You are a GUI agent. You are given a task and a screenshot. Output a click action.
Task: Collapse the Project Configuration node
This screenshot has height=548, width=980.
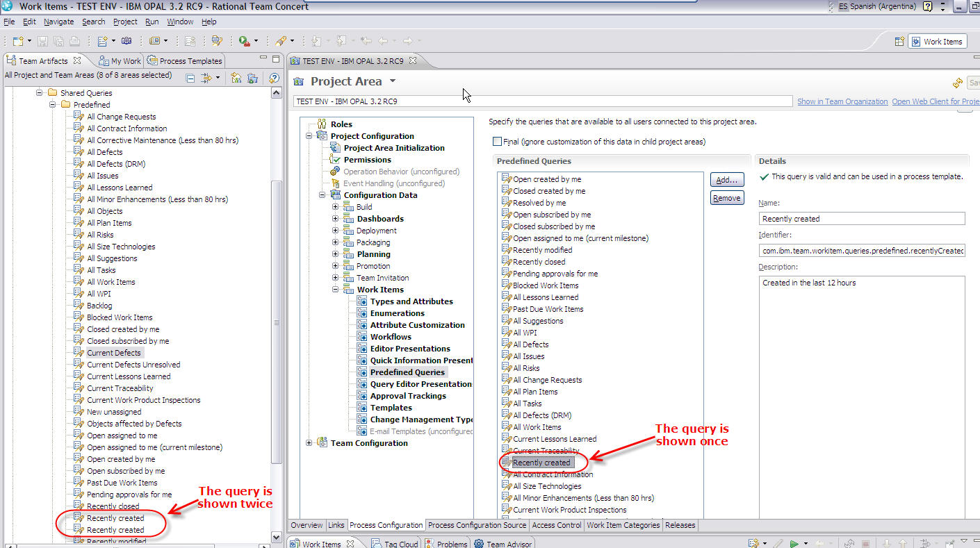(x=309, y=136)
